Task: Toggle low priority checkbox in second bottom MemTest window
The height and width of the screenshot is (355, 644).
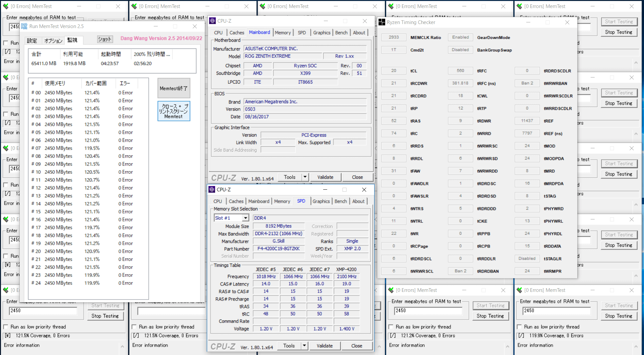Action: [x=134, y=327]
